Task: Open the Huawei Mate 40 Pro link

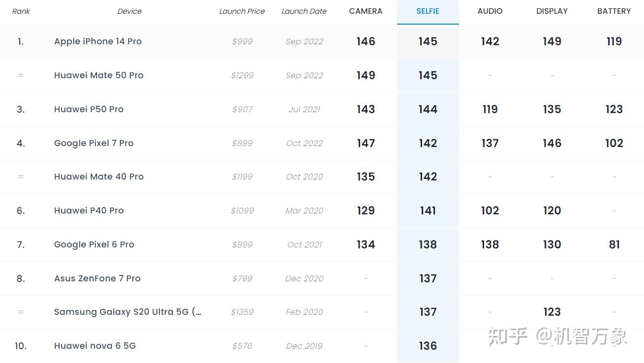Action: tap(99, 177)
